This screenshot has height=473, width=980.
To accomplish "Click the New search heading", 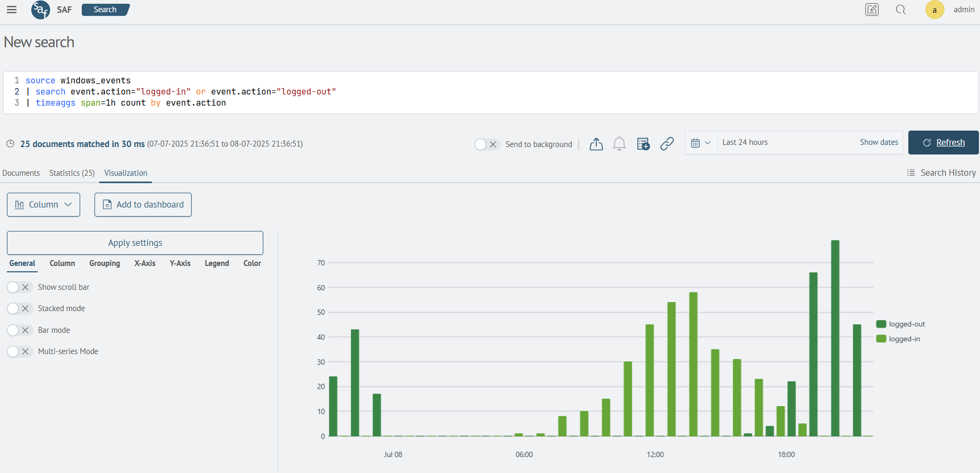I will tap(39, 42).
